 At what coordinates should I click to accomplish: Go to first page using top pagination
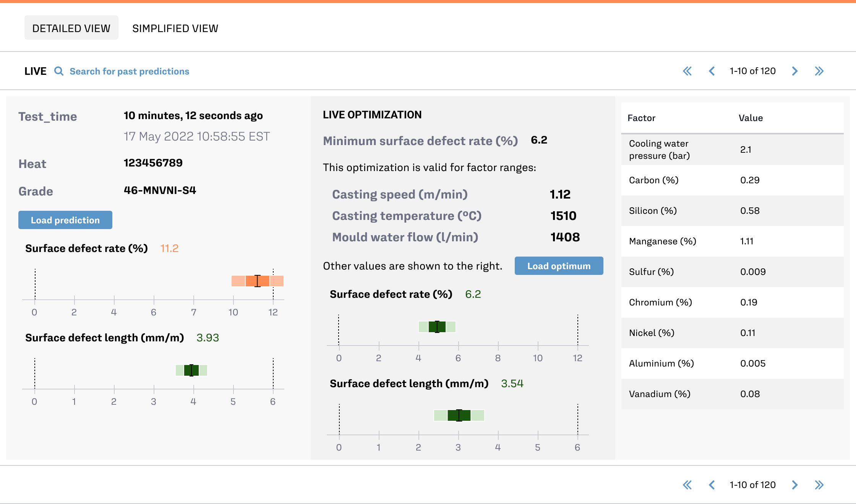[687, 71]
